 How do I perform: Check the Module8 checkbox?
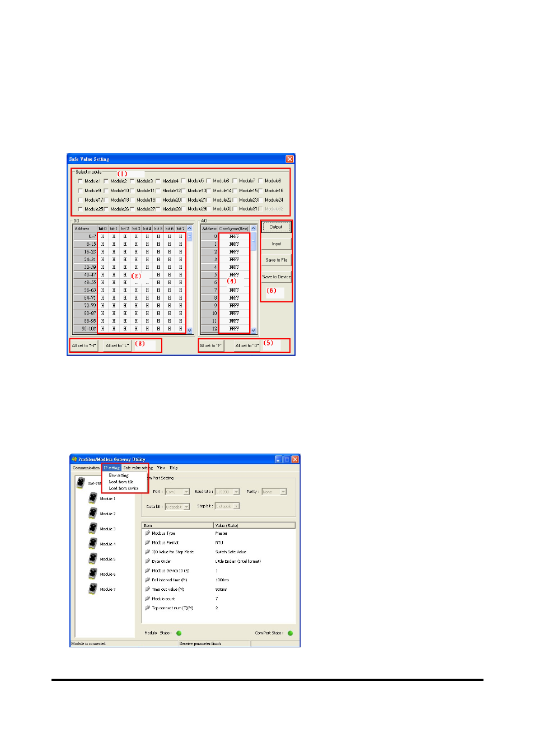point(260,181)
